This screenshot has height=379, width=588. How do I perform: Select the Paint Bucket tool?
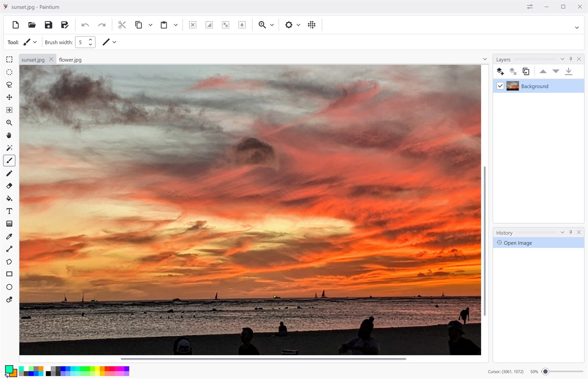(10, 199)
